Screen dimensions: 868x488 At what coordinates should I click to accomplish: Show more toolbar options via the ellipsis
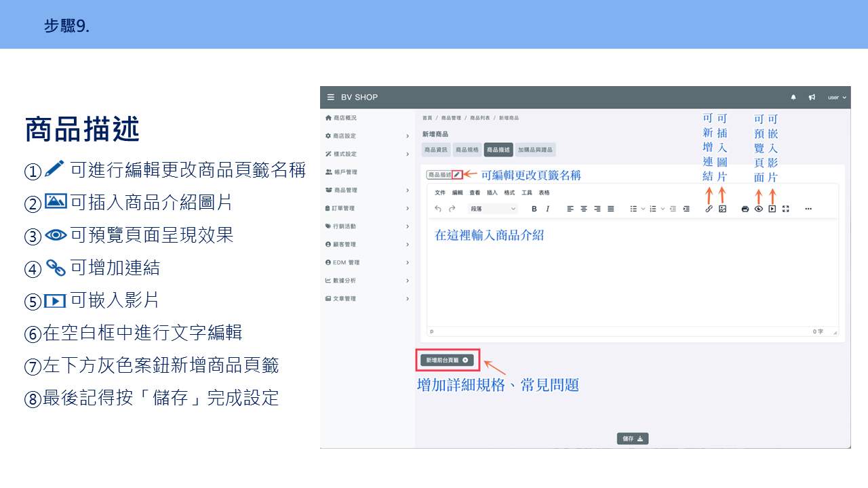[x=808, y=209]
